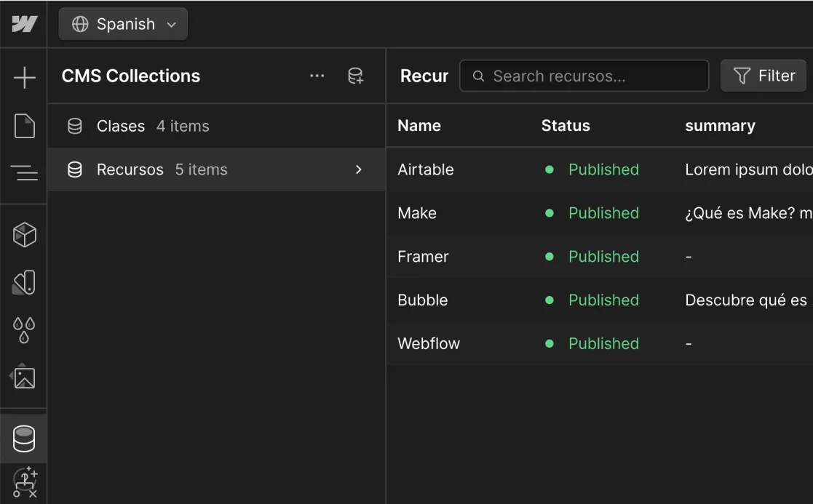
Task: Click the magnifier icon in search box
Action: pos(479,76)
